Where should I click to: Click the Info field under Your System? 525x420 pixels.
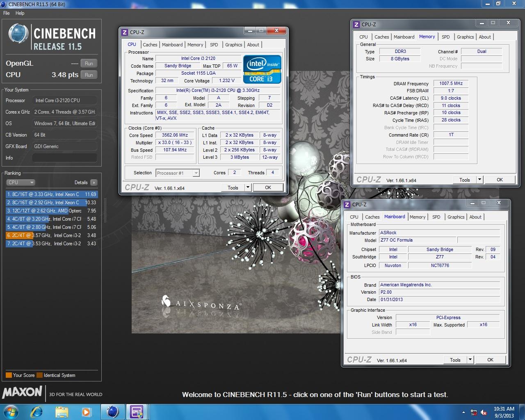click(65, 158)
